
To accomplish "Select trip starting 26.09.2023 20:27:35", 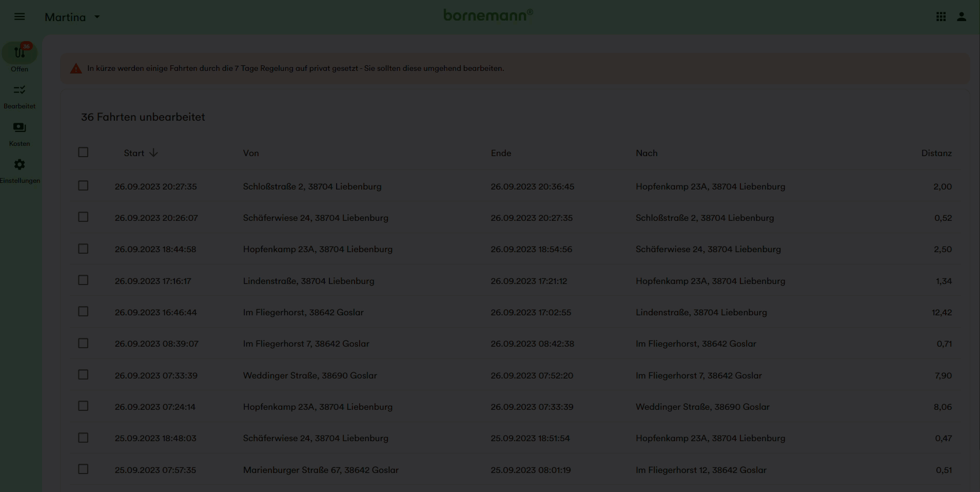I will click(x=83, y=186).
